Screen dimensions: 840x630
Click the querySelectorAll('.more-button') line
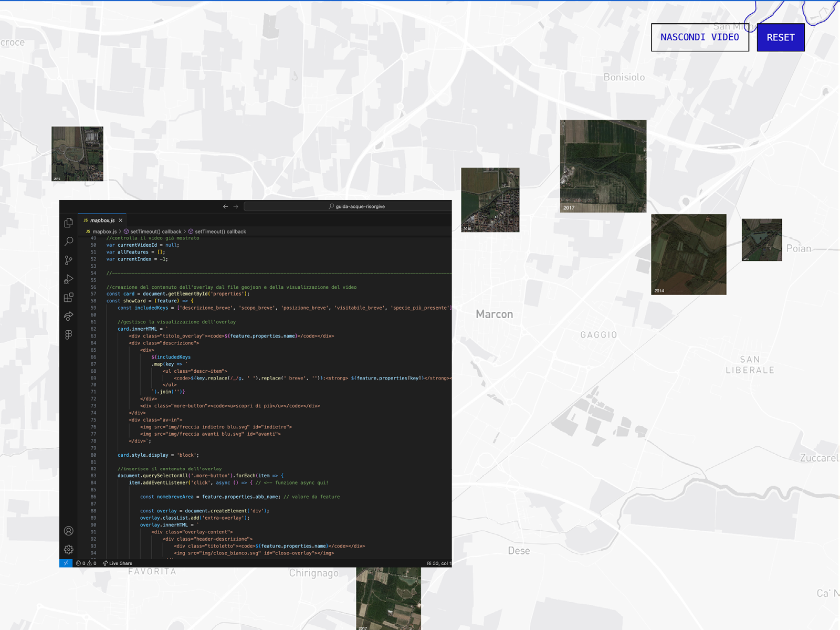[201, 476]
